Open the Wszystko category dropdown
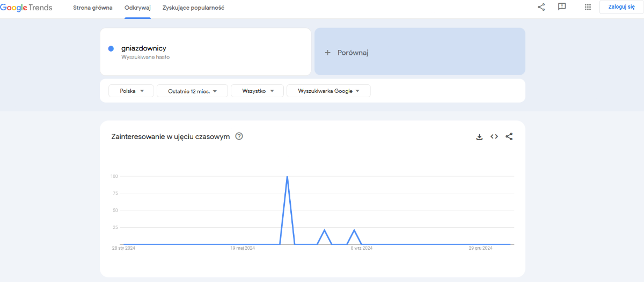 pos(257,91)
